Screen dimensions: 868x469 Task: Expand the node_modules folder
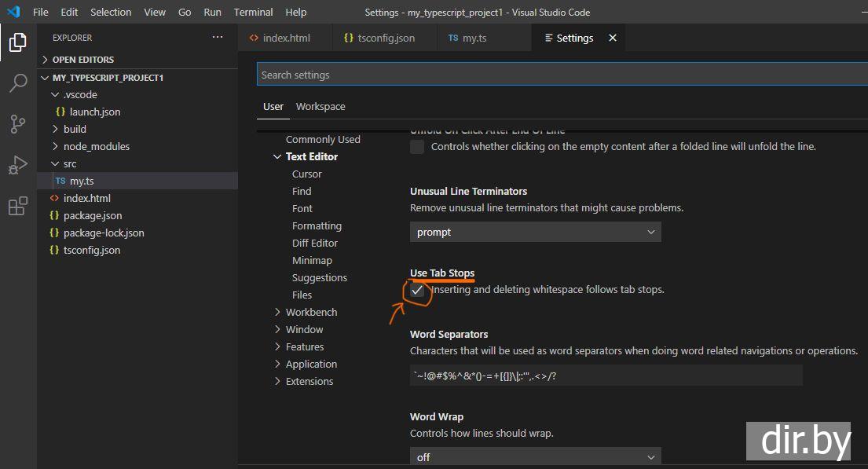(96, 146)
